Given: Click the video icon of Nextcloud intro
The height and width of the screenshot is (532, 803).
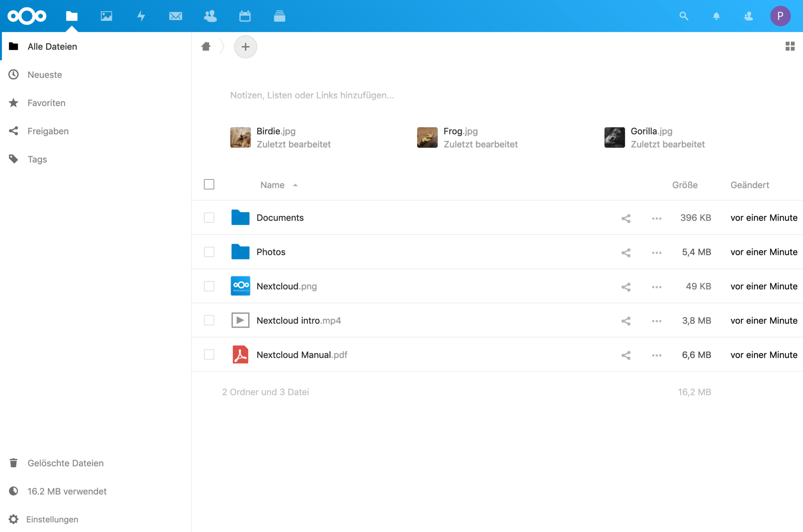Looking at the screenshot, I should pos(240,320).
